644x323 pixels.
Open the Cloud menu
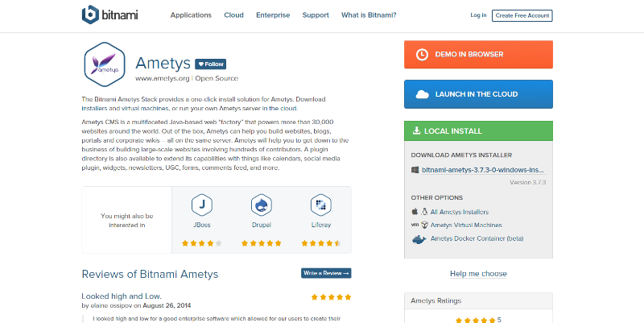coord(233,15)
